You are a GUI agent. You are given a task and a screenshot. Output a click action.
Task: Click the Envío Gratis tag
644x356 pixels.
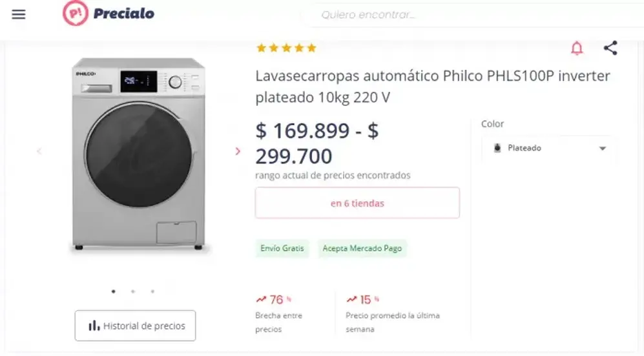coord(282,248)
